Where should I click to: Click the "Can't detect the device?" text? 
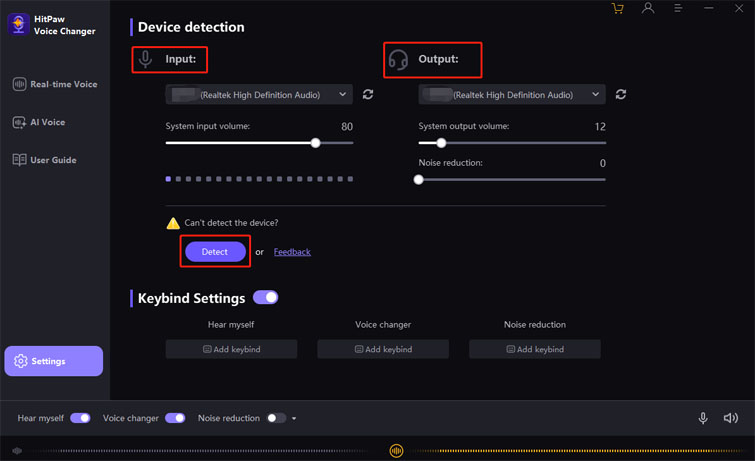[231, 223]
